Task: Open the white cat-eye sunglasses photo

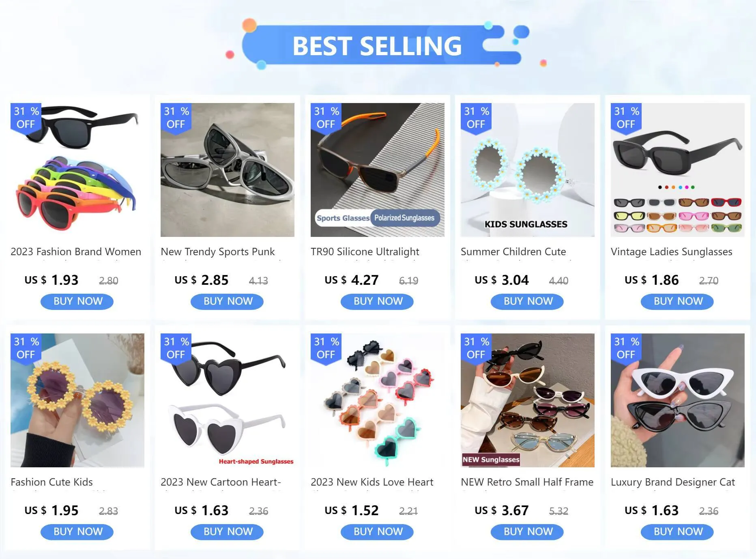Action: [x=678, y=400]
